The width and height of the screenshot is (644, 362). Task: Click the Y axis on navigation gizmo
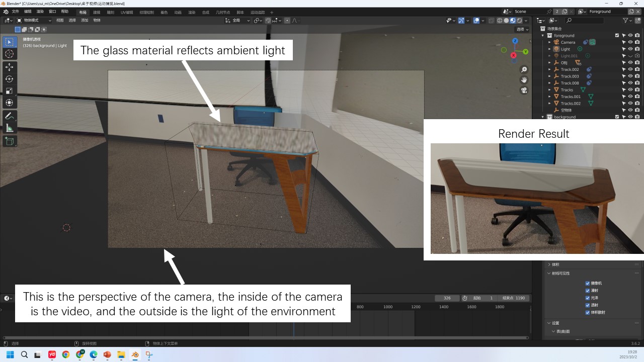[526, 52]
